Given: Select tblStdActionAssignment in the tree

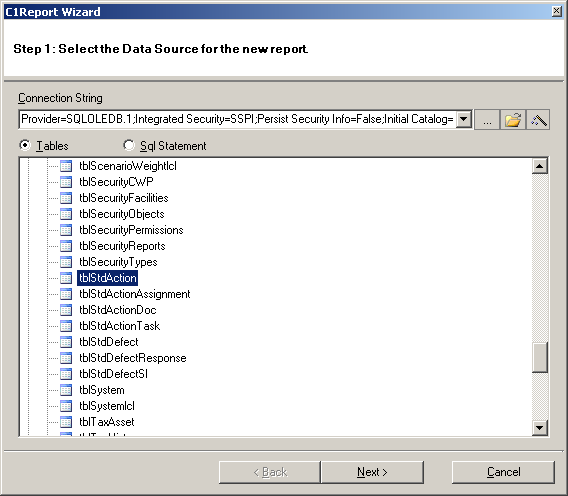Looking at the screenshot, I should [135, 294].
